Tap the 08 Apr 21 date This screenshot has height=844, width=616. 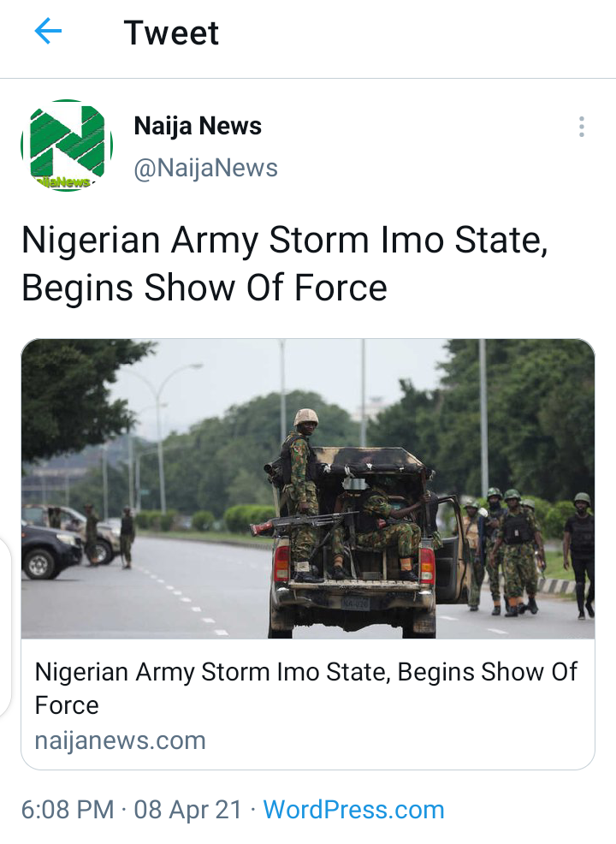tap(187, 810)
